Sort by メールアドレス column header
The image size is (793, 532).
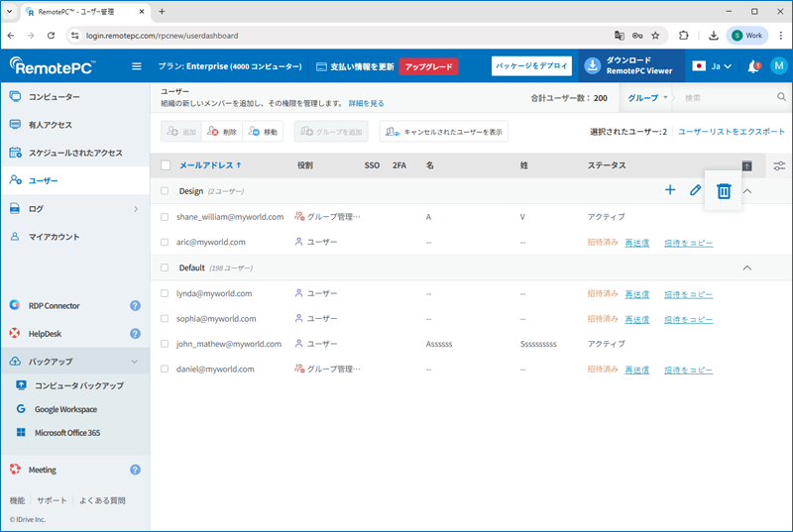(x=210, y=165)
